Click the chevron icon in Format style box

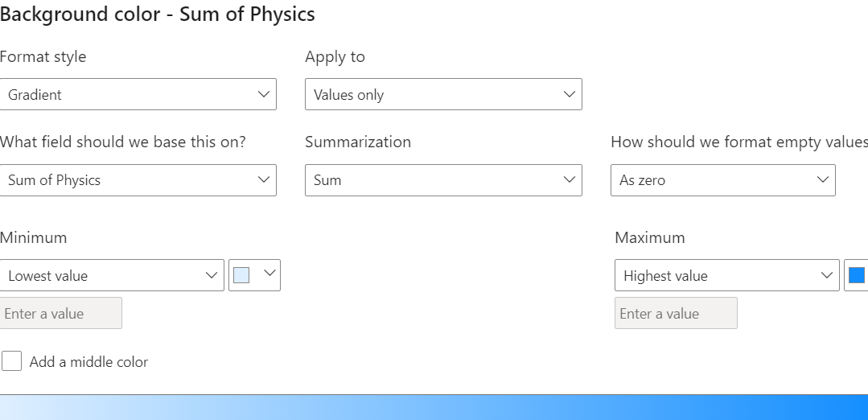[264, 94]
